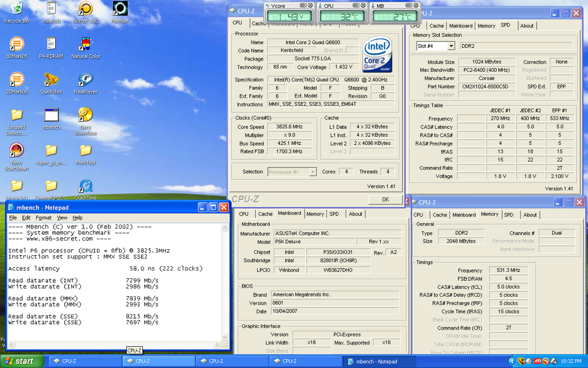Click the DRAM Frequency value 531.3 MHz
The image size is (588, 368).
[509, 270]
